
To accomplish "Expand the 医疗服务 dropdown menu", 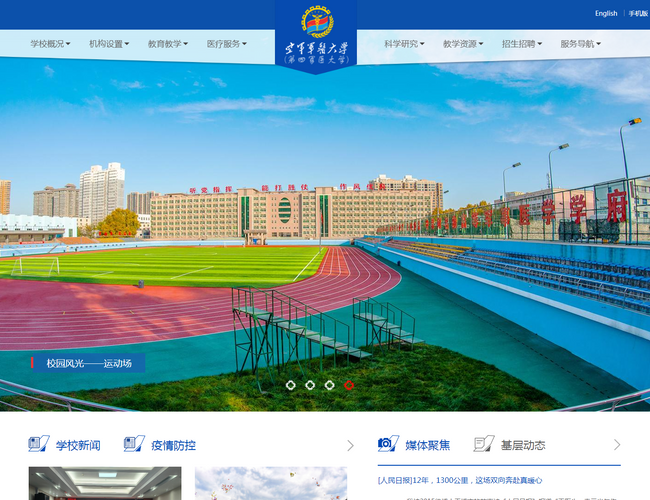I will 227,44.
